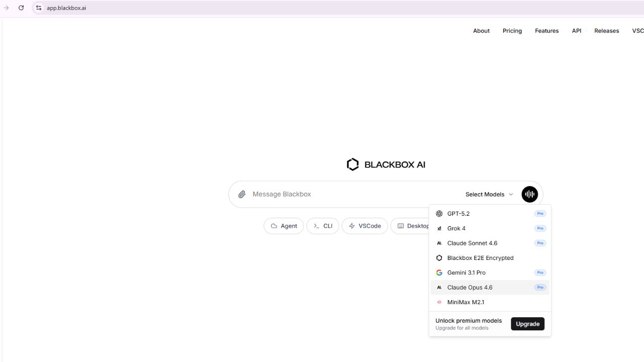Click the paperclip attachment icon
Screen dimensions: 644x362
click(242, 194)
